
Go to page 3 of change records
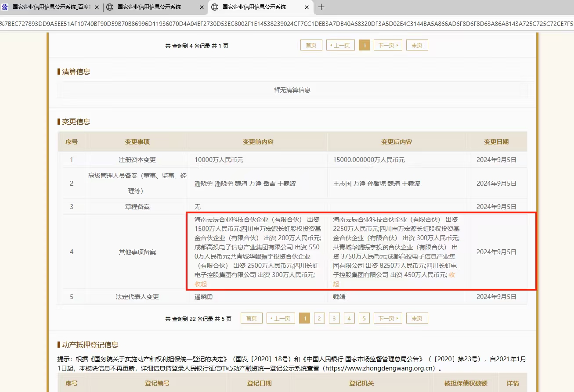tap(334, 318)
